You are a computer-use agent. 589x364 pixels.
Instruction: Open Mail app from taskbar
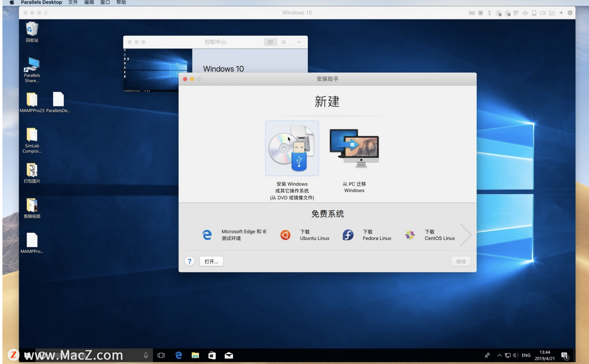[229, 355]
